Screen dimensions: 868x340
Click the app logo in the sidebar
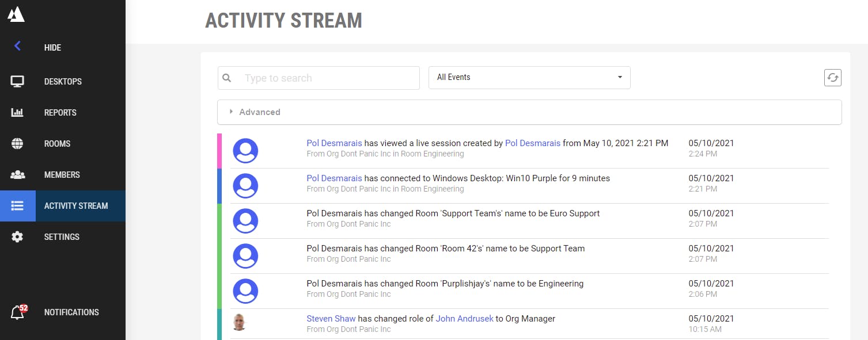[16, 14]
